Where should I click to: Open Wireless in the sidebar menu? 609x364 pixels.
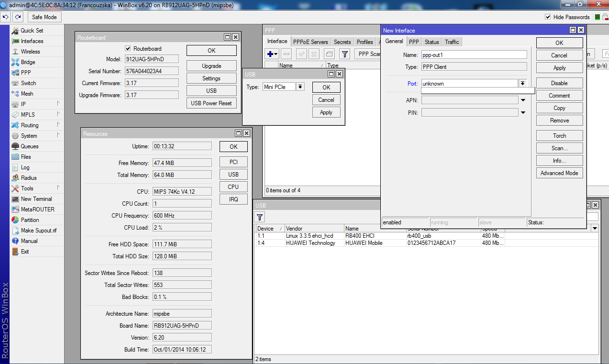pyautogui.click(x=30, y=52)
